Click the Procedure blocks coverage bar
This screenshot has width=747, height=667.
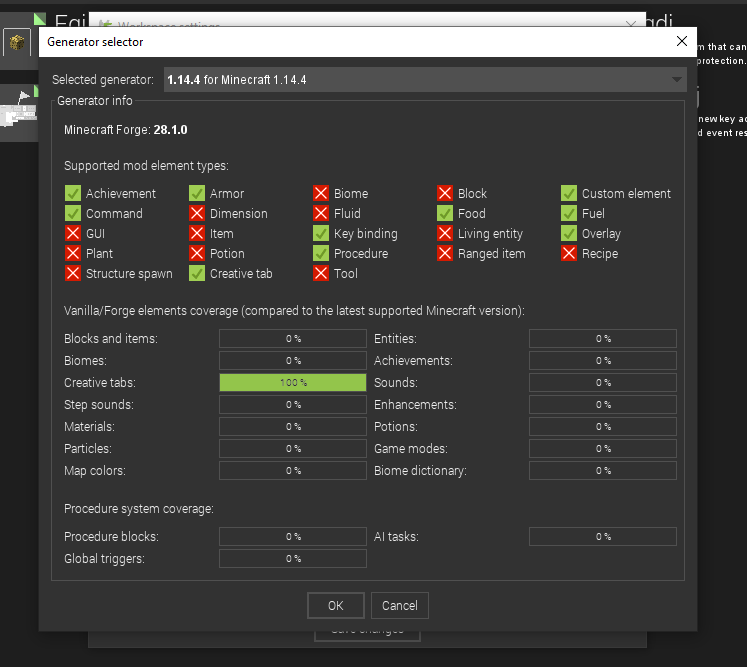tap(293, 536)
